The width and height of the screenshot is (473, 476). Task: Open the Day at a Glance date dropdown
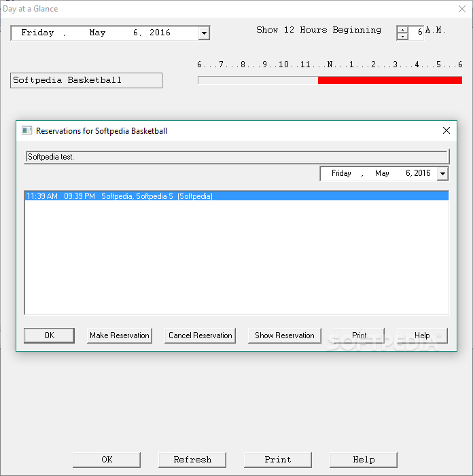[204, 33]
